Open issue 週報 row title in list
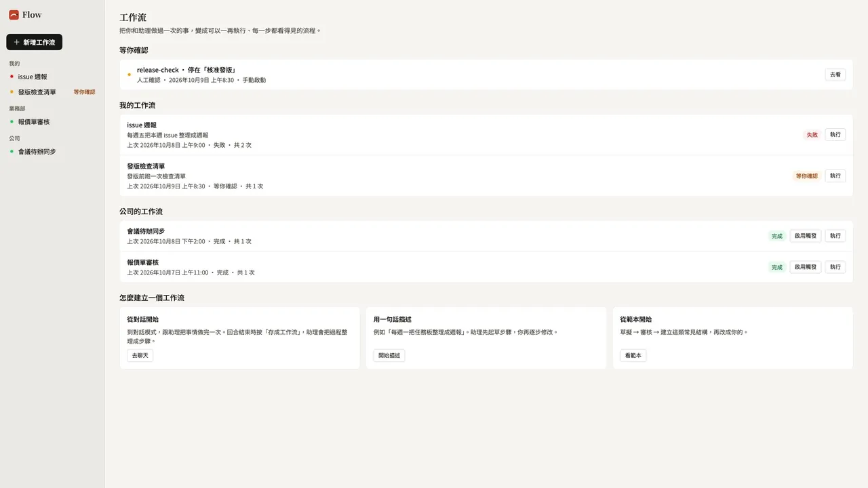Screen dimensions: 868x488 coord(142,125)
